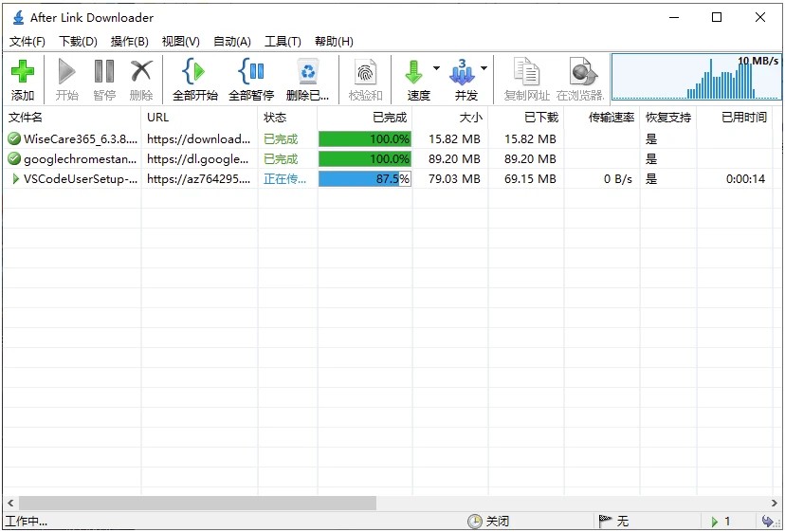Sort by the 大小 column header
The width and height of the screenshot is (785, 532).
tap(450, 118)
